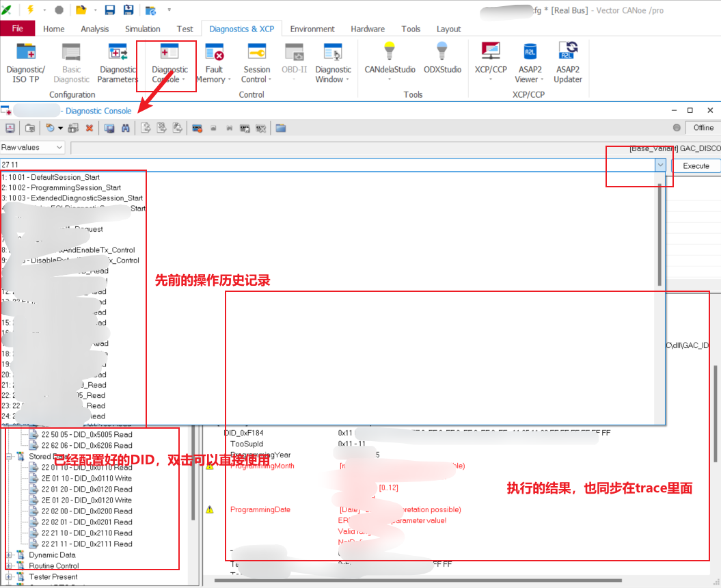The height and width of the screenshot is (588, 721).
Task: Click the blue folder icon in console toolbar
Action: [x=280, y=128]
